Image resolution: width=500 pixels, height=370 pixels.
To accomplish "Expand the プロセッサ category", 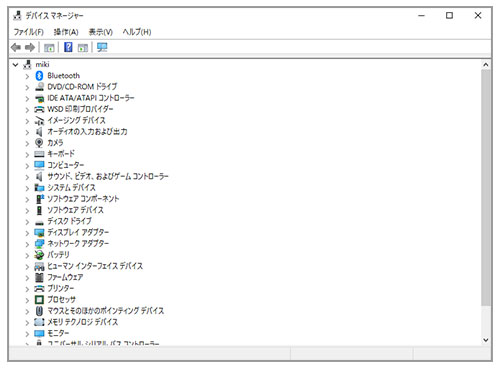I will (x=27, y=300).
